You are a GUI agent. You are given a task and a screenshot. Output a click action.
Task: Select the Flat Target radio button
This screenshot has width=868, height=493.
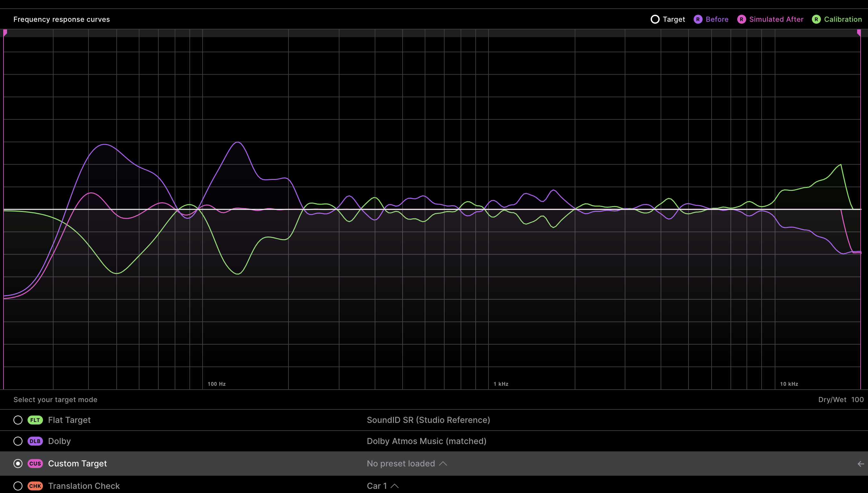[18, 420]
